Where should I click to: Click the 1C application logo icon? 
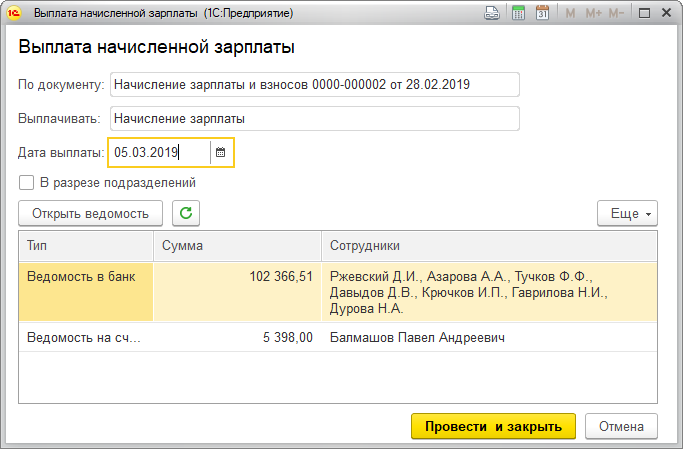coord(14,14)
